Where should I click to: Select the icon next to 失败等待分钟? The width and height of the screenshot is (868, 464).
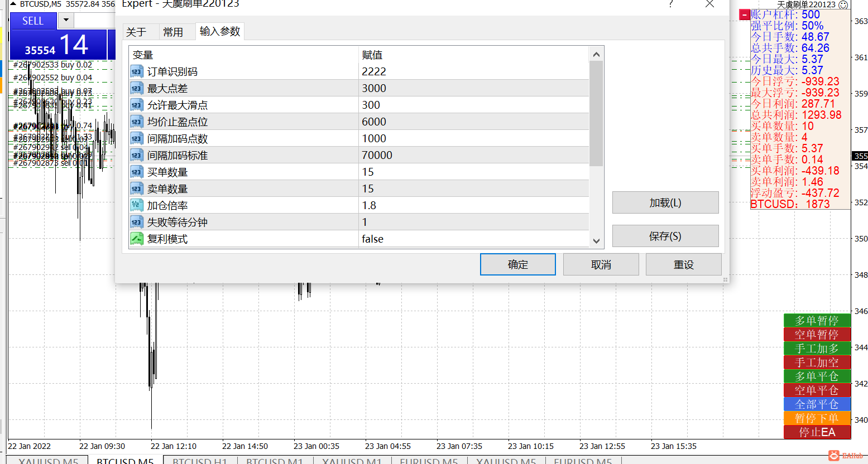click(137, 222)
